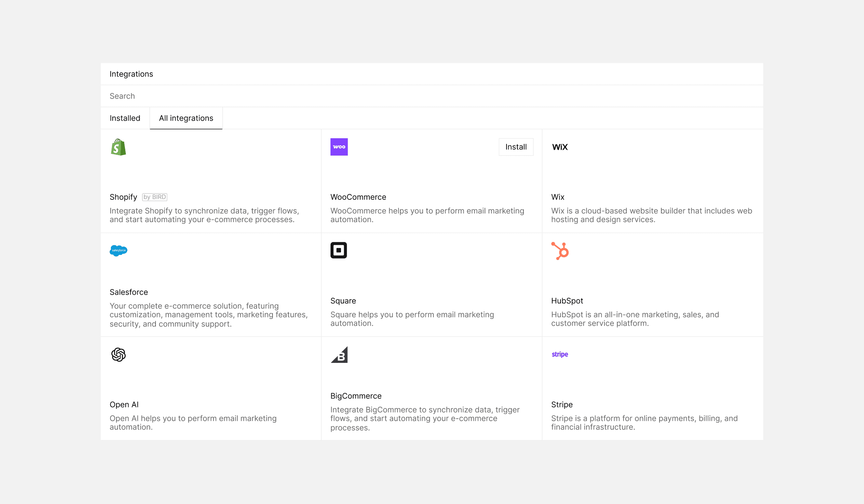Click the HubSpot orange sprocket icon
864x504 pixels.
[x=560, y=251]
